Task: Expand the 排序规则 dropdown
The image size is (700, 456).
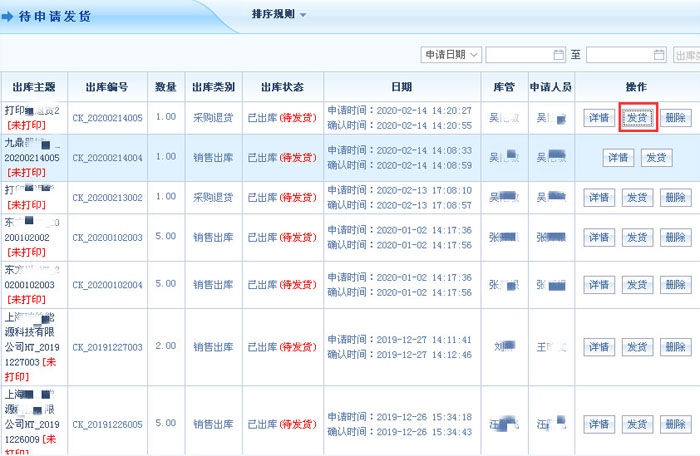Action: pyautogui.click(x=279, y=15)
